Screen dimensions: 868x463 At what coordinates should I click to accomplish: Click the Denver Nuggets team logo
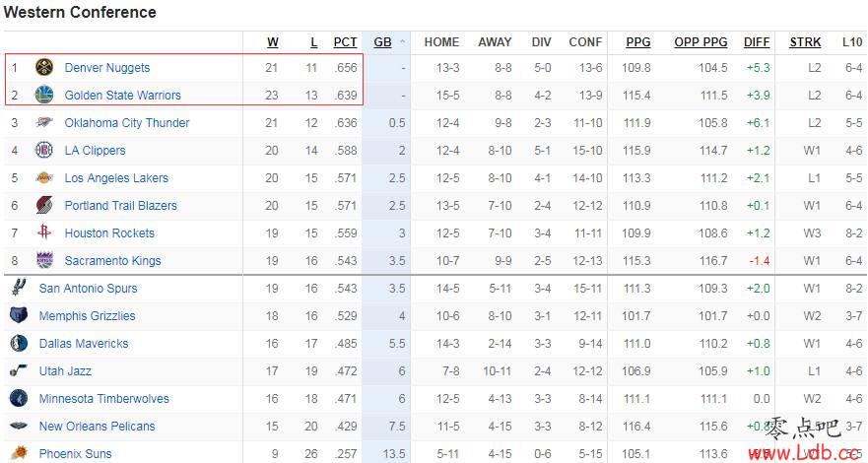44,68
